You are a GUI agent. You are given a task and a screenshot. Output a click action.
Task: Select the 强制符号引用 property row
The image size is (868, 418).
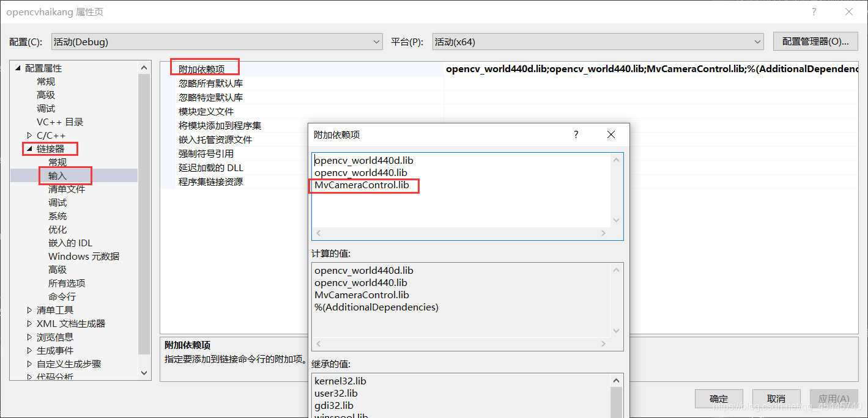pos(234,153)
